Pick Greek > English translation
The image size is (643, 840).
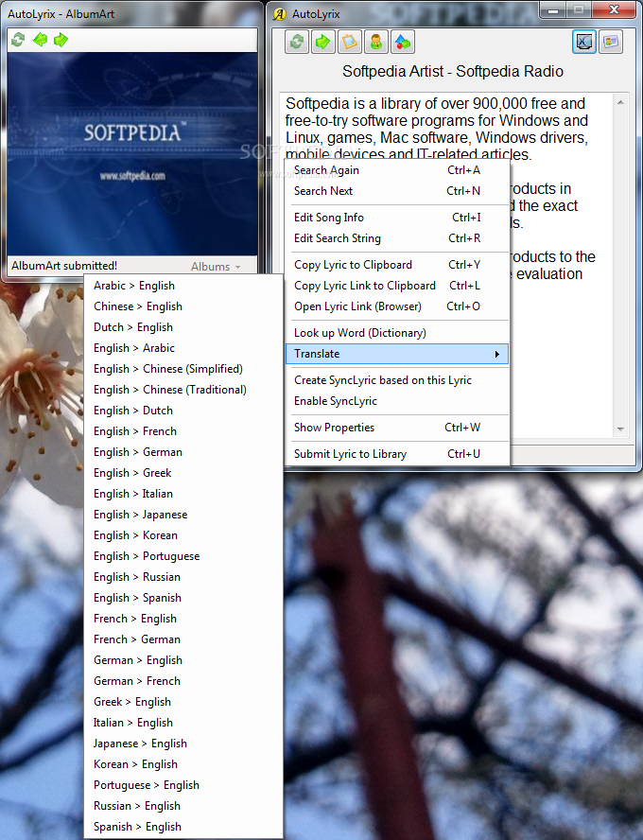[x=183, y=702]
